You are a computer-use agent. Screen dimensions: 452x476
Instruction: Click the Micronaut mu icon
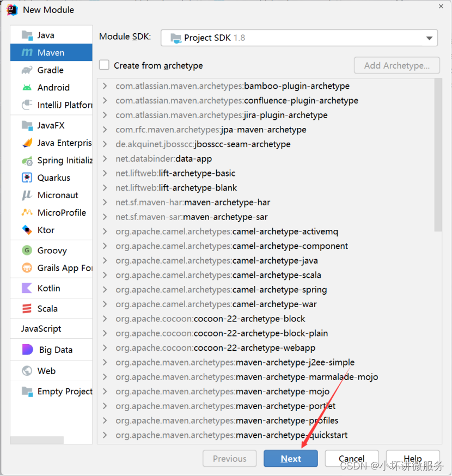tap(27, 195)
